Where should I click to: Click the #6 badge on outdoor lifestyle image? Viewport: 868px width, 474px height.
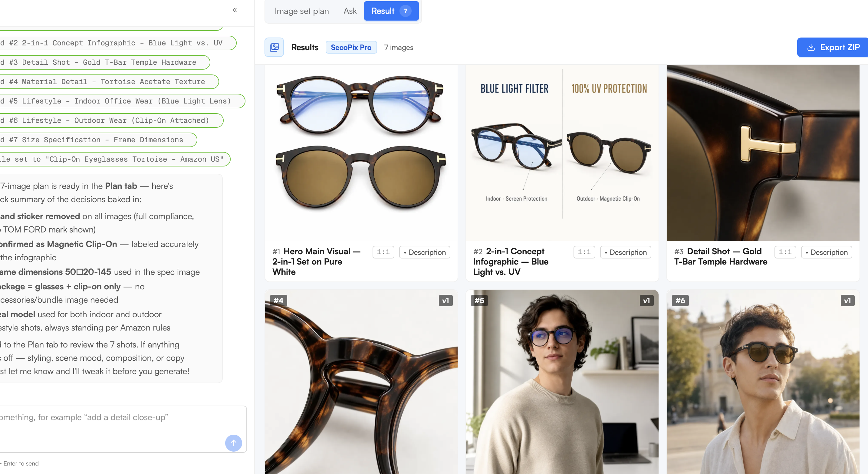pyautogui.click(x=680, y=301)
